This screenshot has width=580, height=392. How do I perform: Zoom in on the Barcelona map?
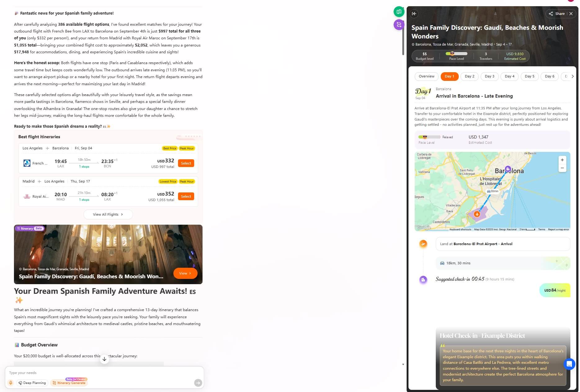pos(562,160)
